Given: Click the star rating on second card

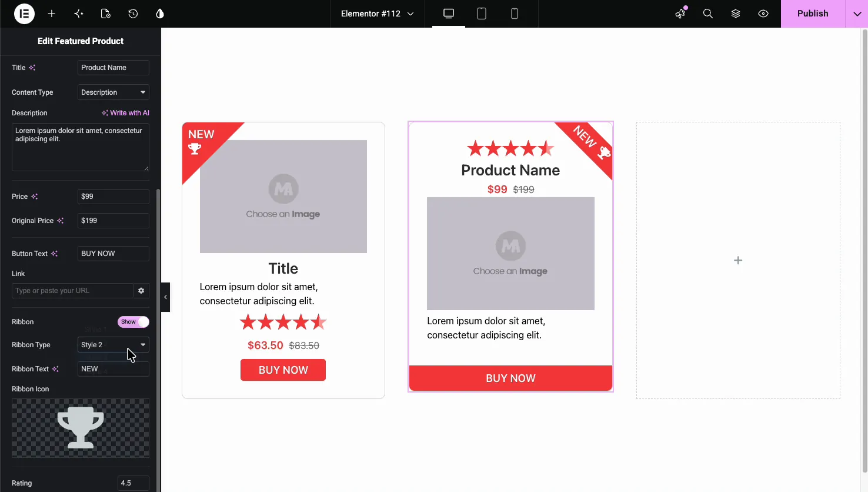Looking at the screenshot, I should [510, 148].
